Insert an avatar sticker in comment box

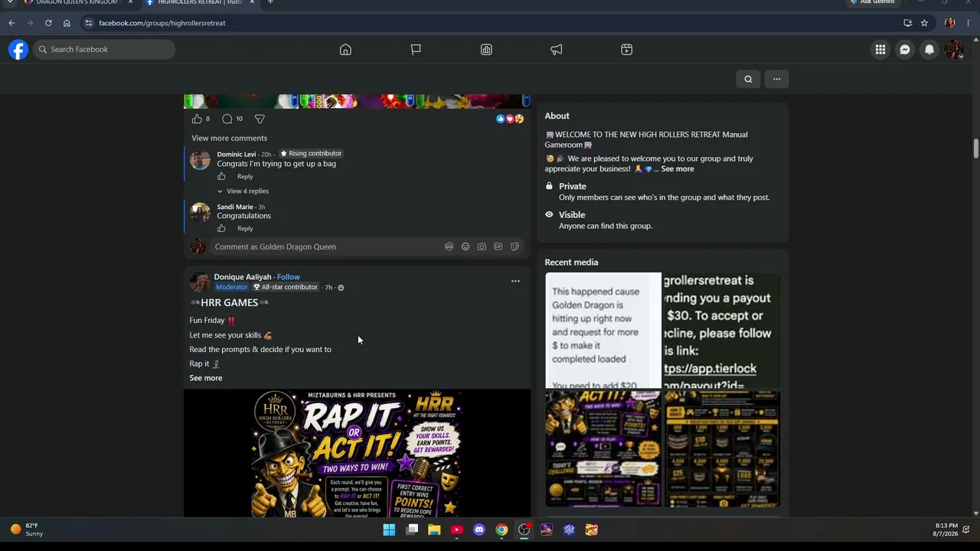coord(449,246)
